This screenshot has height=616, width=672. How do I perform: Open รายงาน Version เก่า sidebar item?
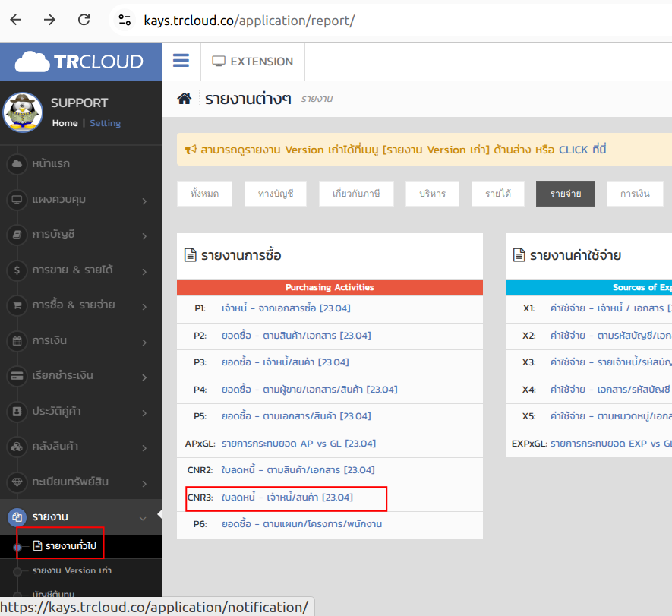tap(72, 570)
